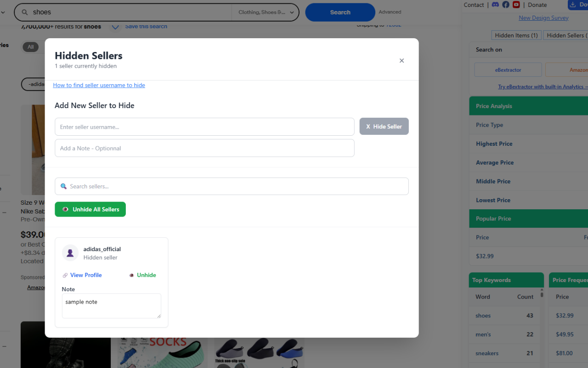Edit the sample note textarea
The height and width of the screenshot is (368, 588).
111,305
